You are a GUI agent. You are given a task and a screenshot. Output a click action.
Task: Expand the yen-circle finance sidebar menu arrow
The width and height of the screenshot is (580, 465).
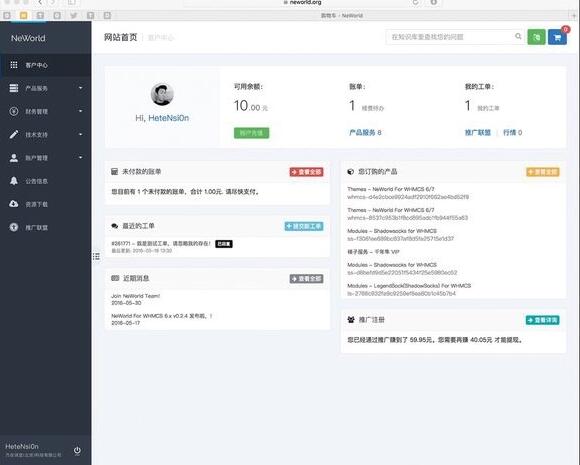pos(81,111)
